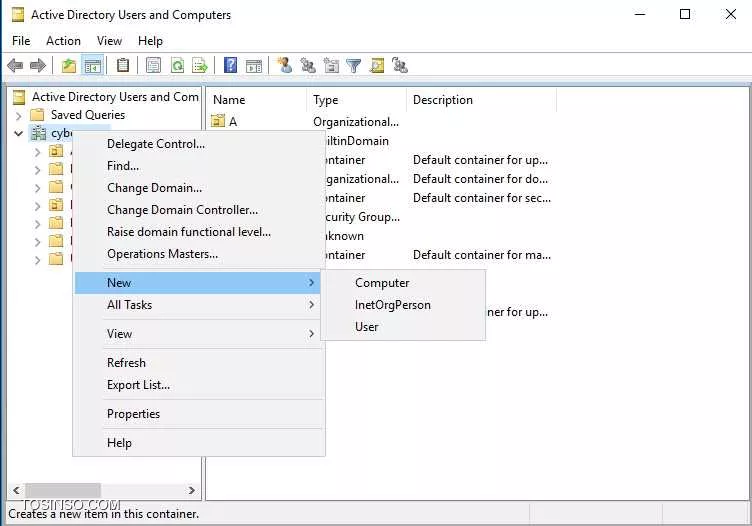Click the Forward arrow toolbar icon
The height and width of the screenshot is (526, 752).
pyautogui.click(x=38, y=65)
